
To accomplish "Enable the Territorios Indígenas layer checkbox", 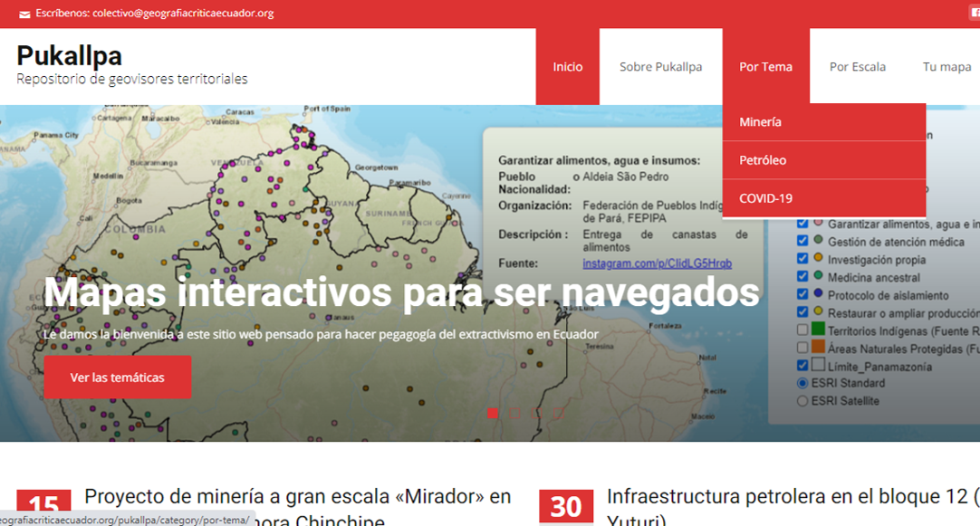I will click(x=802, y=330).
